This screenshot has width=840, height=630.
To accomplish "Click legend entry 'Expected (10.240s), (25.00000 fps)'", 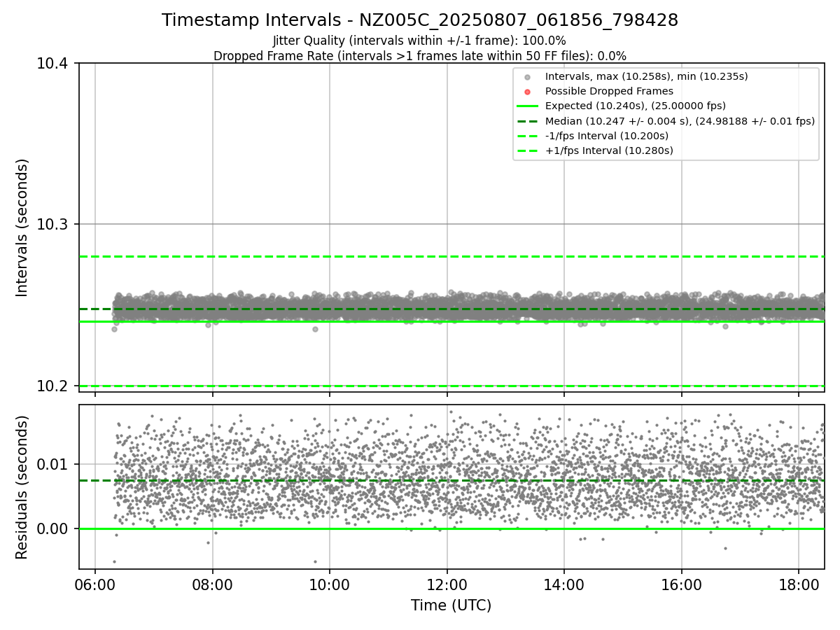I will (636, 106).
